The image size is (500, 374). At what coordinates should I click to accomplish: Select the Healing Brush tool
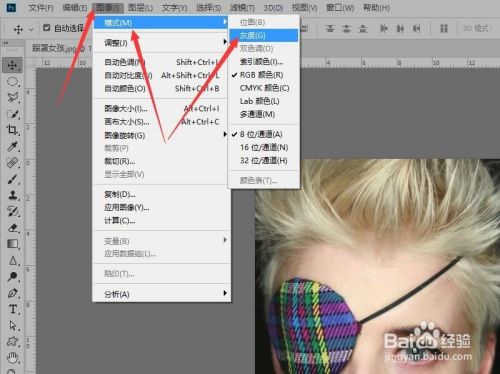click(x=13, y=163)
